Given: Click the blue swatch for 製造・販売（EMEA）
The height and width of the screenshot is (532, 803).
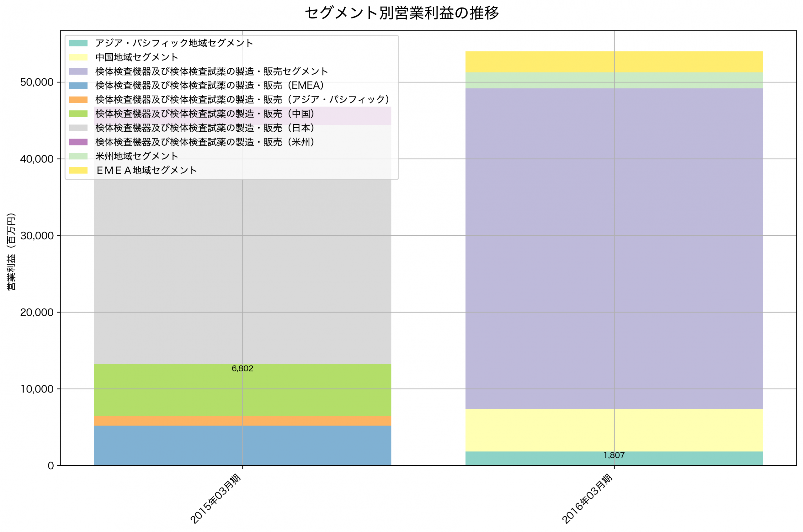Looking at the screenshot, I should (78, 86).
